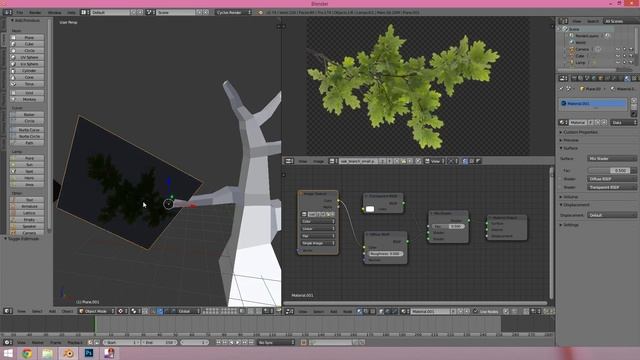Image resolution: width=640 pixels, height=360 pixels.
Task: Open the Help menu
Action: pos(71,12)
